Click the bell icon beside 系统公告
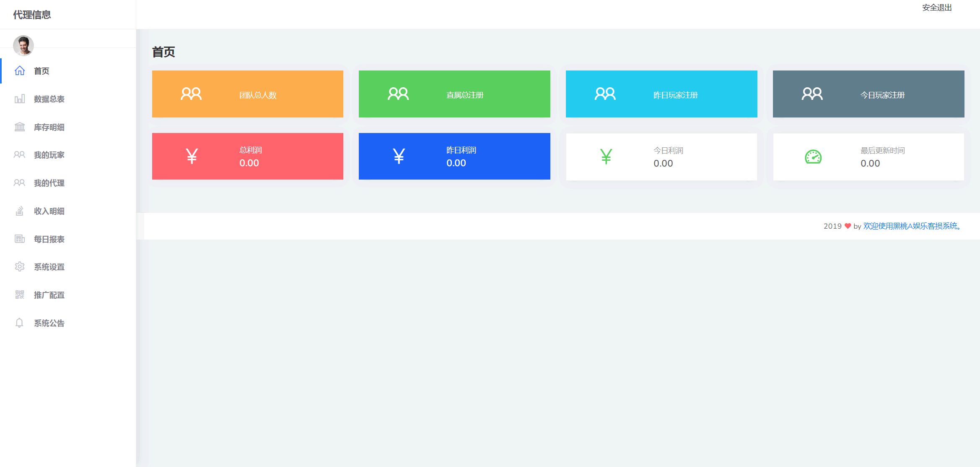980x467 pixels. 20,323
